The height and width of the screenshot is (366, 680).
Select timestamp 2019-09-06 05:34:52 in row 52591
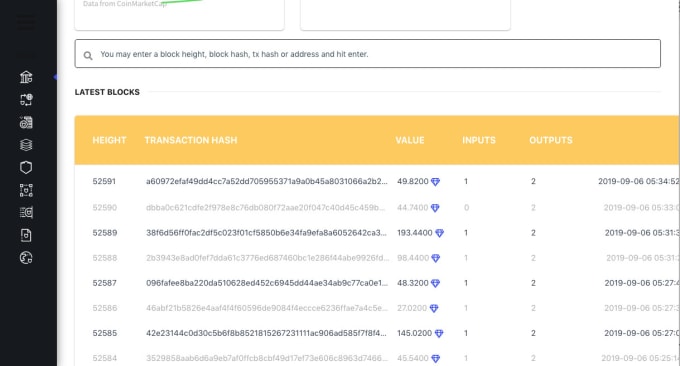[x=639, y=181]
